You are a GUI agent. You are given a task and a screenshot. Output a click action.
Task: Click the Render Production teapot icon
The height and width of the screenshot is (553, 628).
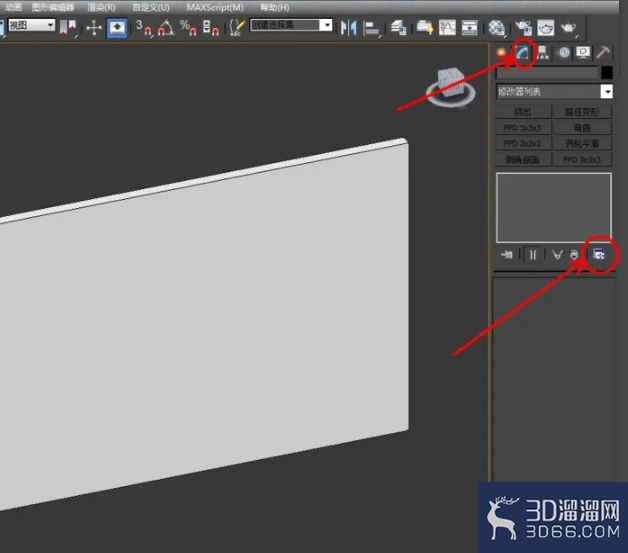[569, 28]
